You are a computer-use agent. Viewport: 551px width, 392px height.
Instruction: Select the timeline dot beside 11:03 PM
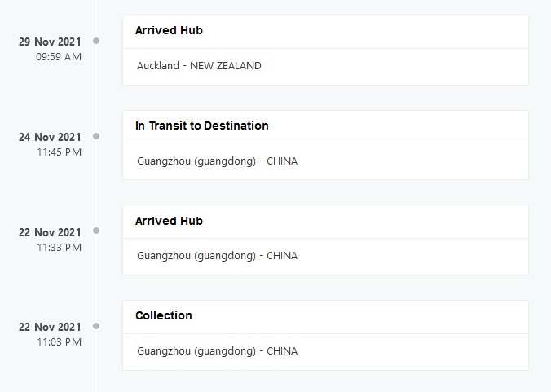point(96,326)
